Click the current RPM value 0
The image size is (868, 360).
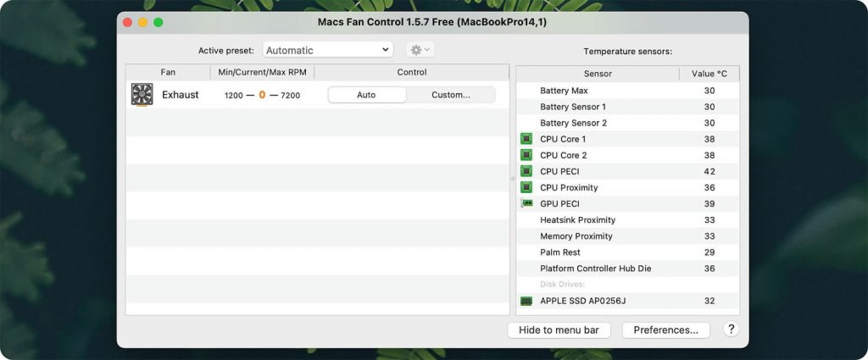click(262, 95)
